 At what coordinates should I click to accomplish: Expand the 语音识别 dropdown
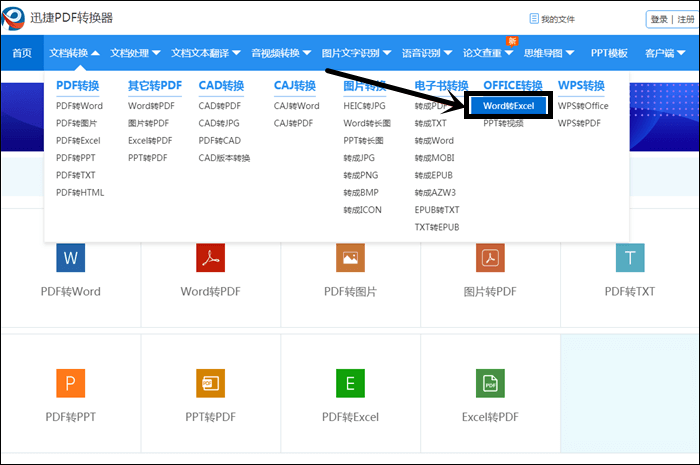(427, 53)
